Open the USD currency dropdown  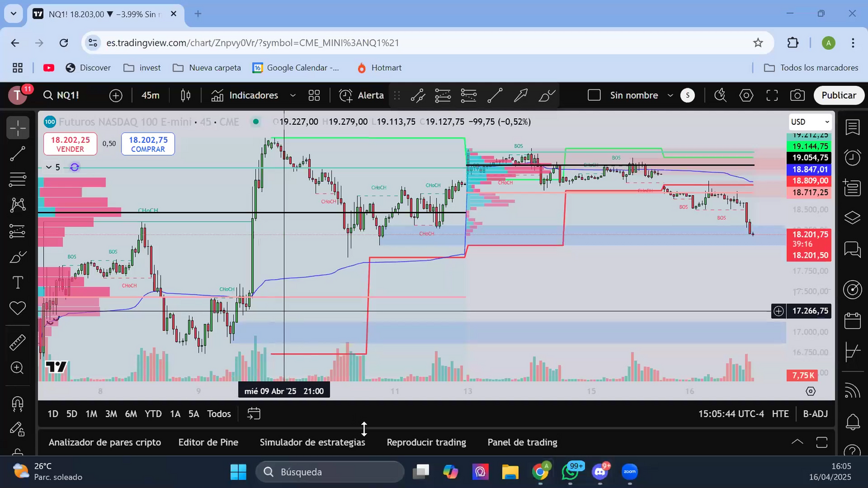pos(810,122)
